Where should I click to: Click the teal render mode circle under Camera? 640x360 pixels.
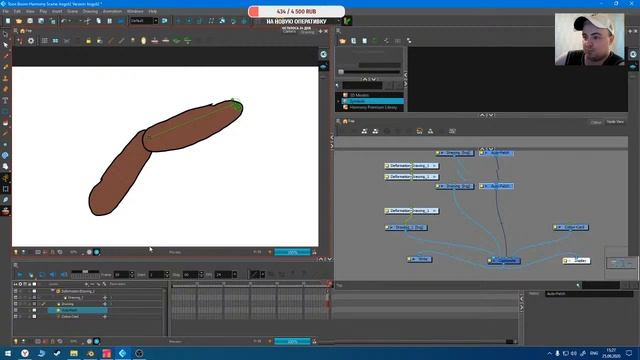(x=97, y=252)
